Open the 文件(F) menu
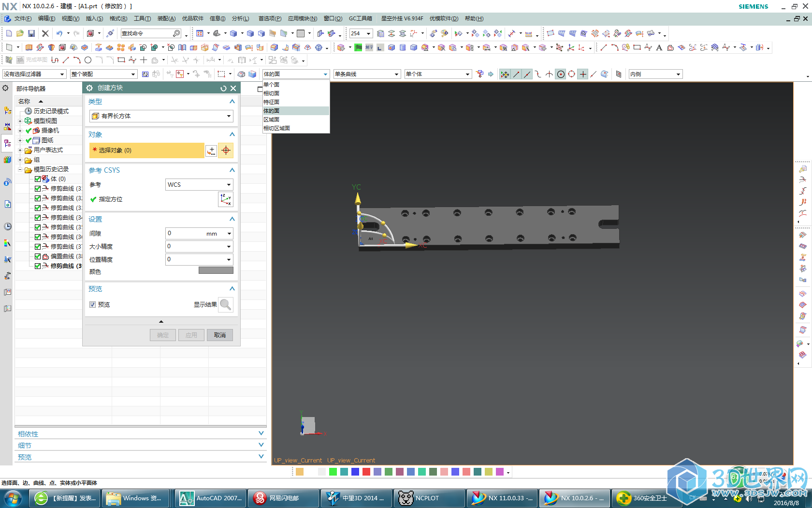The image size is (812, 508). [x=22, y=18]
